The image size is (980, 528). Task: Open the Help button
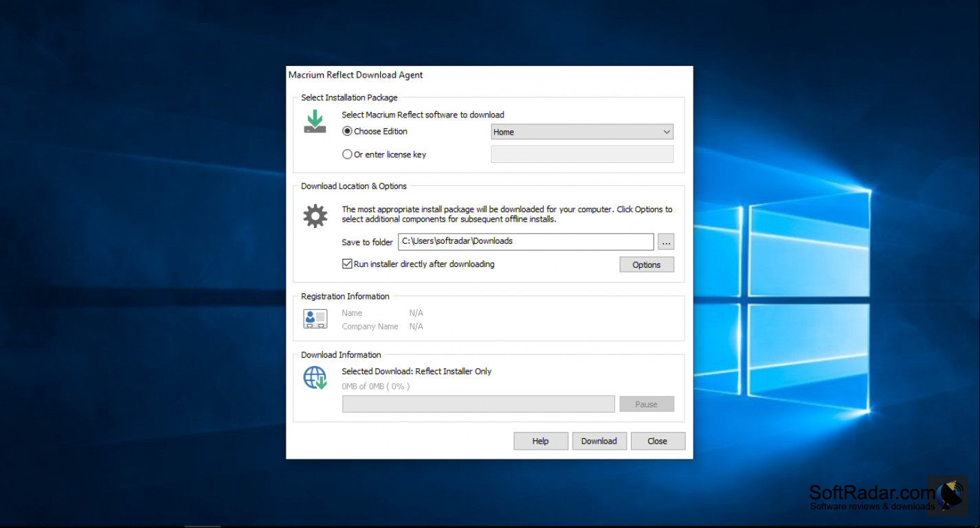[x=541, y=441]
